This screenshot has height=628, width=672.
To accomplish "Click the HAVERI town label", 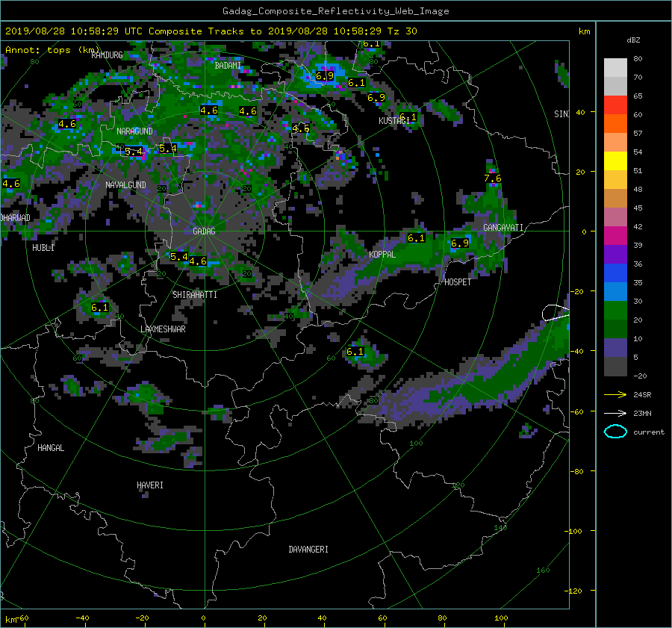I will tap(150, 485).
